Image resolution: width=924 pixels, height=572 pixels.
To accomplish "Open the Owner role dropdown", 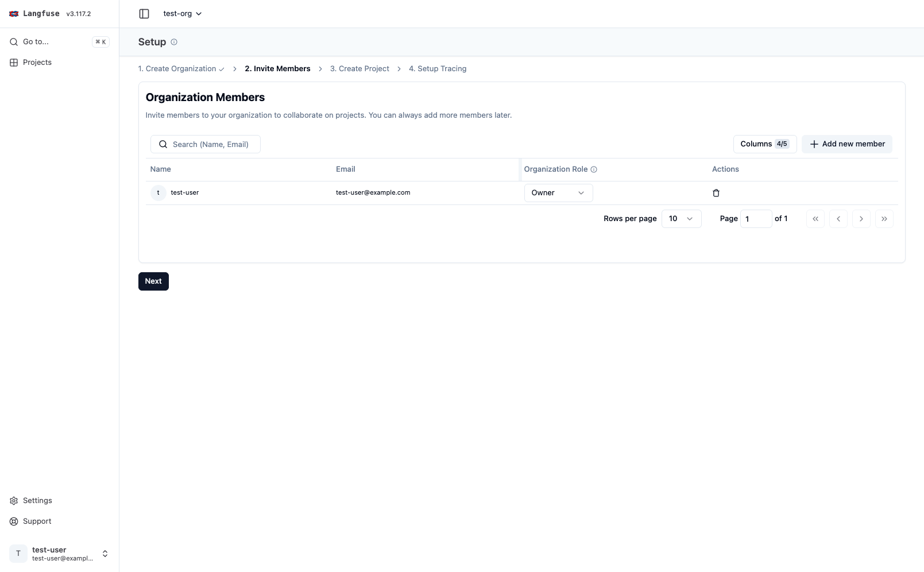I will [558, 193].
